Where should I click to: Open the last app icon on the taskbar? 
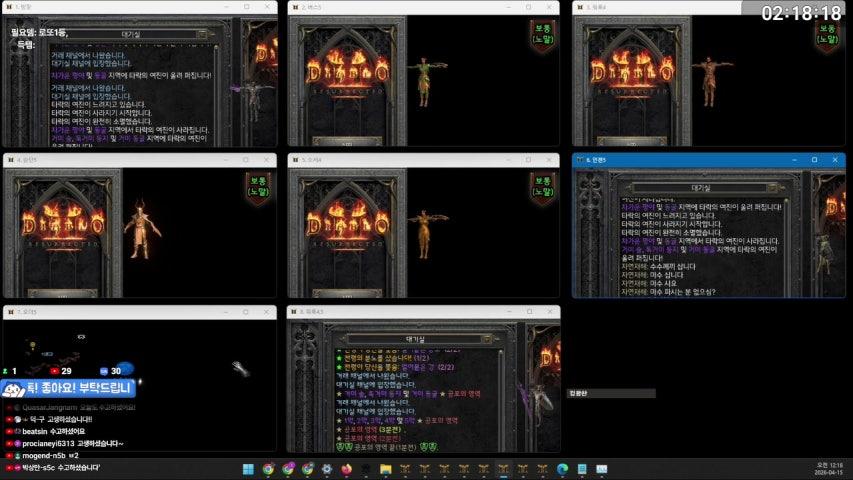coord(601,469)
